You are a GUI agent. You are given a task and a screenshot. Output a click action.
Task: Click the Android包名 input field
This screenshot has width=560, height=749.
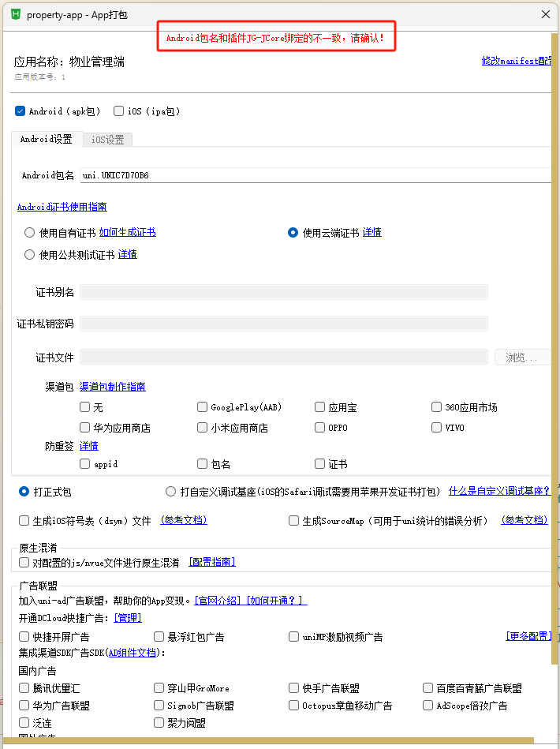point(315,175)
